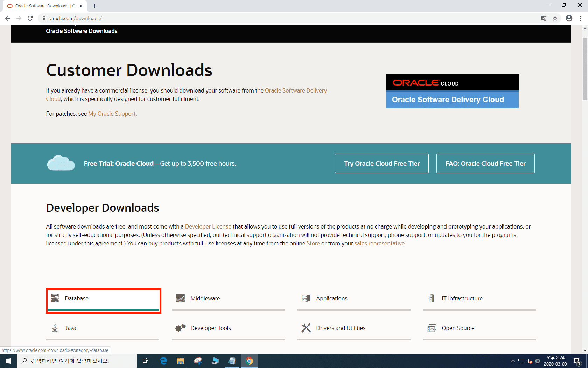Click the cloud icon in Free Trial banner
The image size is (588, 368).
61,163
